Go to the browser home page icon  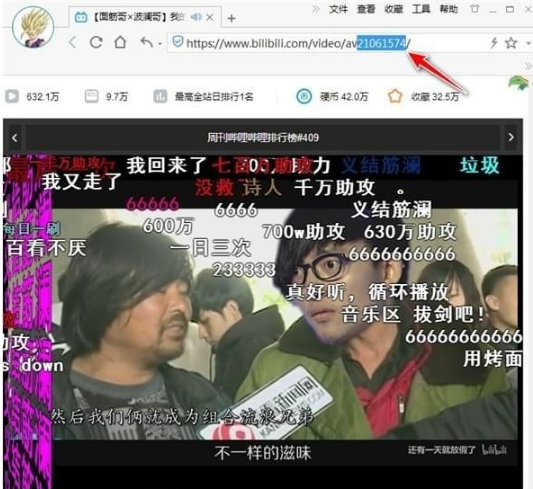pos(120,42)
